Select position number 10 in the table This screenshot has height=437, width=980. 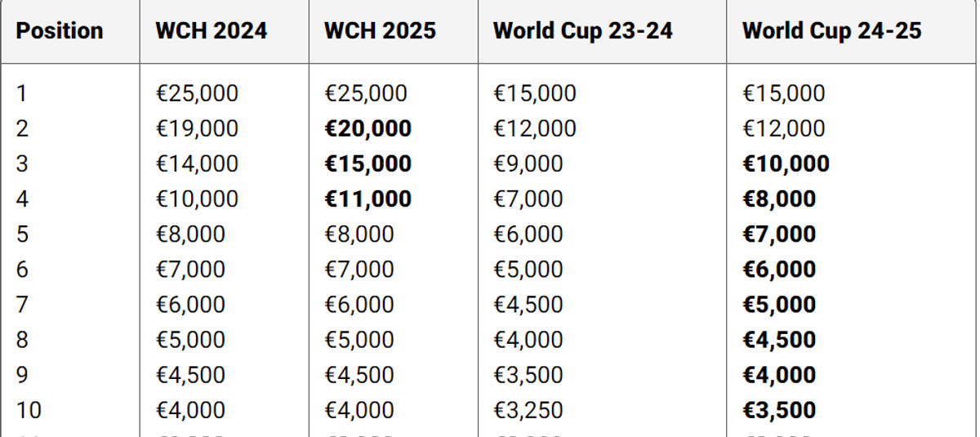point(29,410)
